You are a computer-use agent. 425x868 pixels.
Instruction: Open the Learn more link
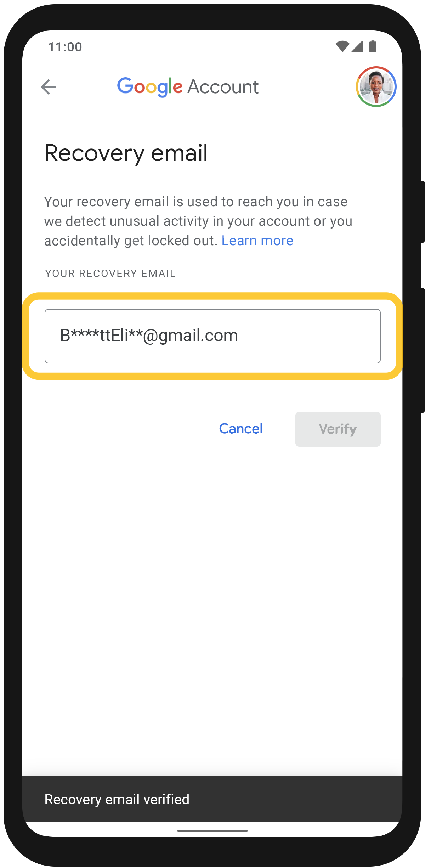pyautogui.click(x=257, y=241)
